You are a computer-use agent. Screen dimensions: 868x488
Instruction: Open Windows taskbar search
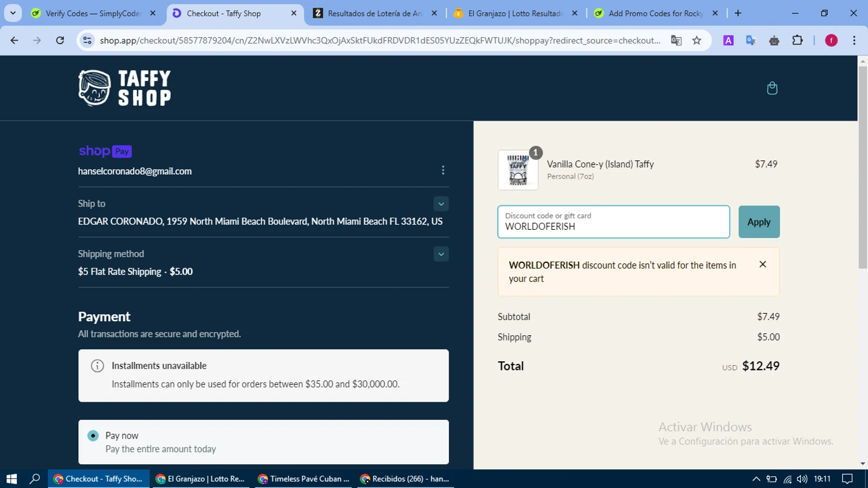35,479
